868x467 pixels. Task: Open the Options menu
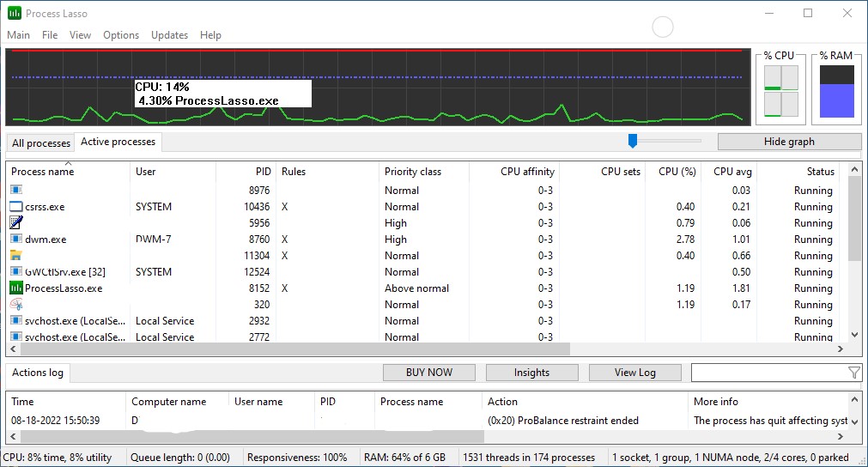[121, 35]
